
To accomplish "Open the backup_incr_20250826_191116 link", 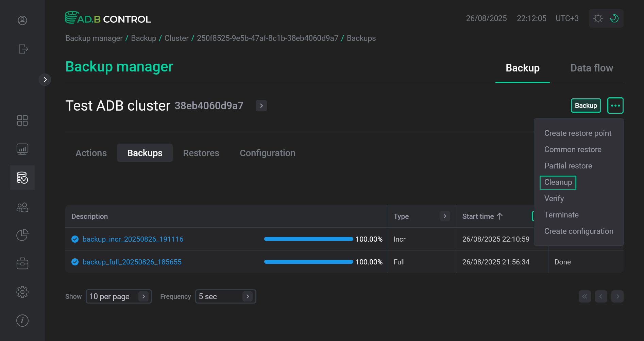I will (x=133, y=239).
